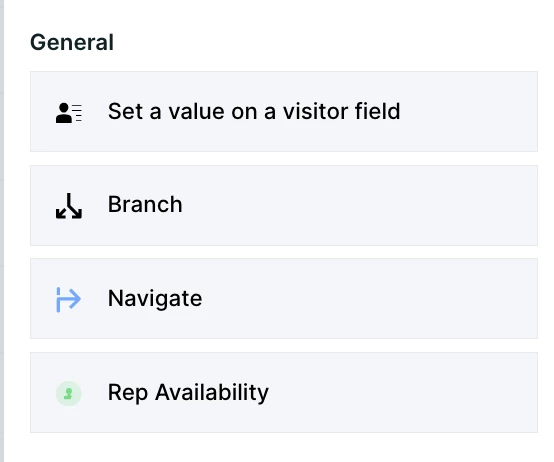Click the word 'Availability' in last option
554x462 pixels.
click(212, 393)
